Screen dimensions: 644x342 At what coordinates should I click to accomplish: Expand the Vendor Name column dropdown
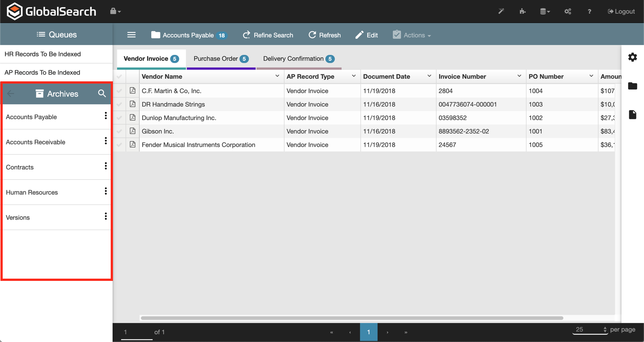click(277, 76)
